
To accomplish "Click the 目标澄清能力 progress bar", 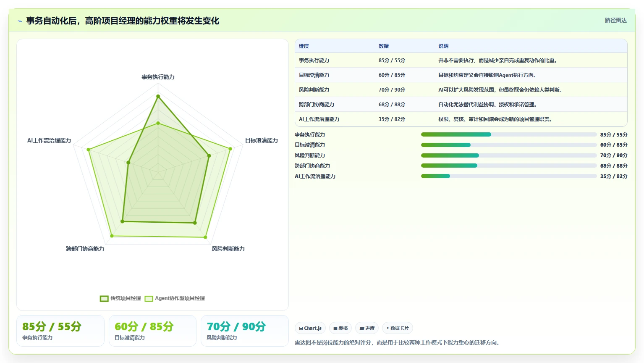I will pos(509,145).
